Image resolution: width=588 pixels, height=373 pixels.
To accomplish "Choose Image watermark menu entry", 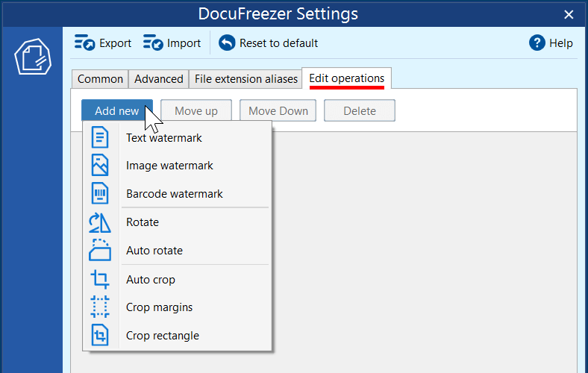I will pyautogui.click(x=169, y=166).
